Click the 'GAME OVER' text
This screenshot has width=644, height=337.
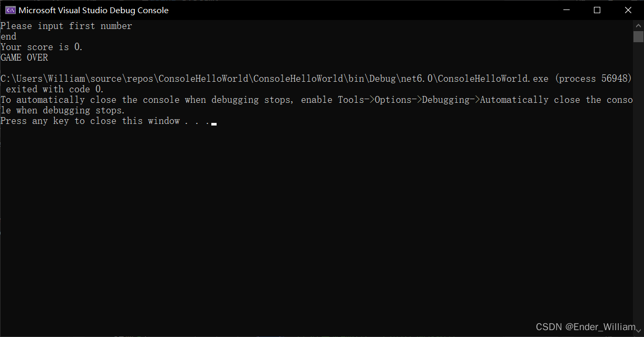[x=24, y=57]
